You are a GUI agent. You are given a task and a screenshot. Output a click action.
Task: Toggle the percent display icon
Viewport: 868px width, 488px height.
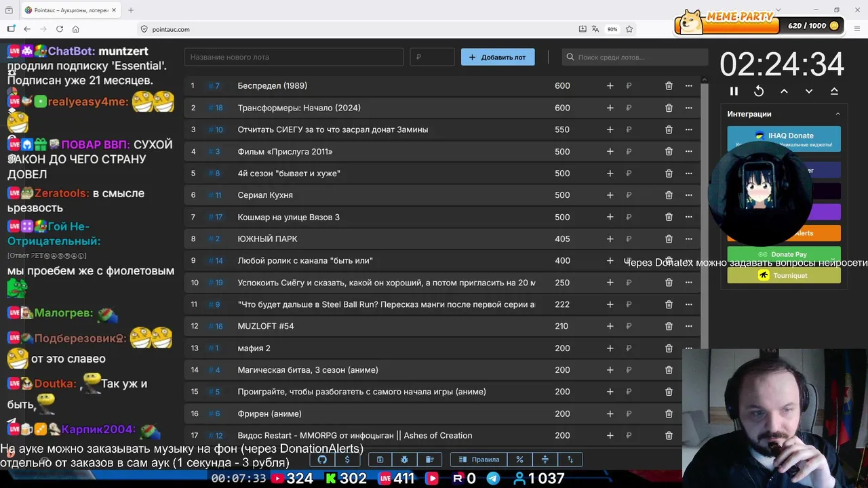click(x=520, y=460)
